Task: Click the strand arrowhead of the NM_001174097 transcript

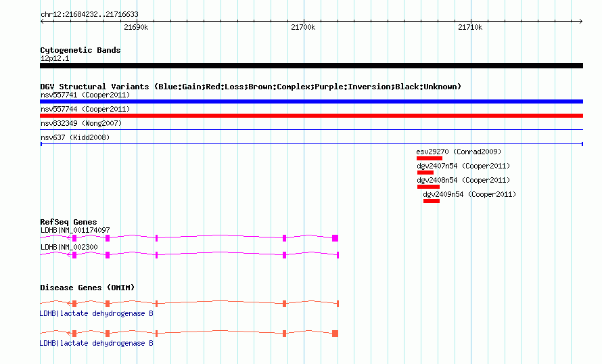Action: tap(69, 238)
